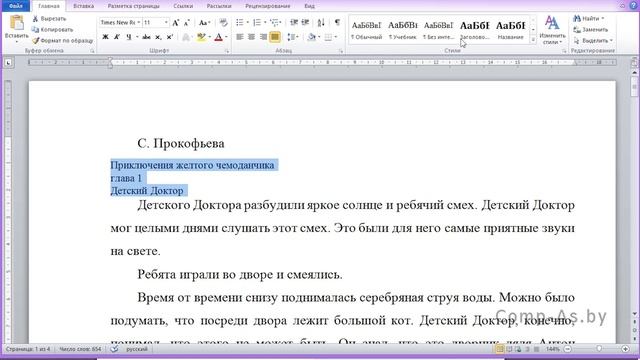Click the spell check icon in status bar
This screenshot has width=640, height=360.
tap(115, 349)
